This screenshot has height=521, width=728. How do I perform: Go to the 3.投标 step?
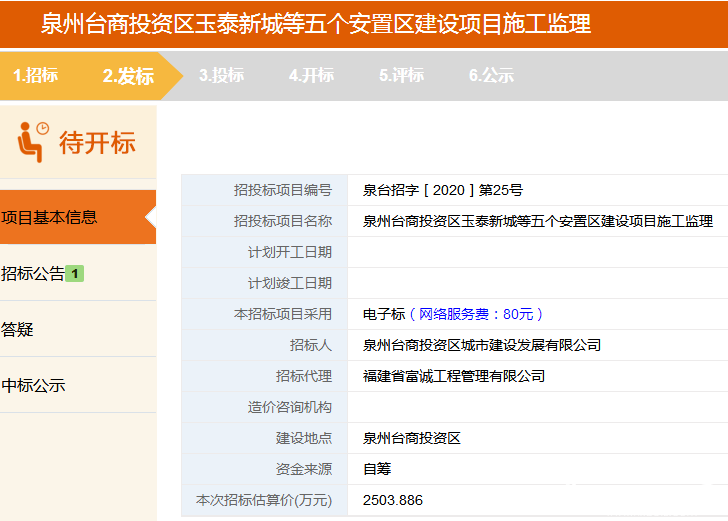coord(221,75)
